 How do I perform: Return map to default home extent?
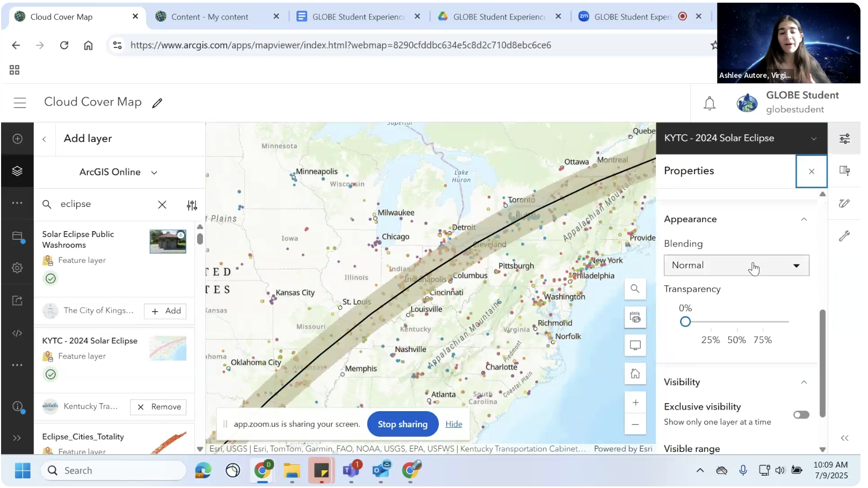click(x=635, y=374)
